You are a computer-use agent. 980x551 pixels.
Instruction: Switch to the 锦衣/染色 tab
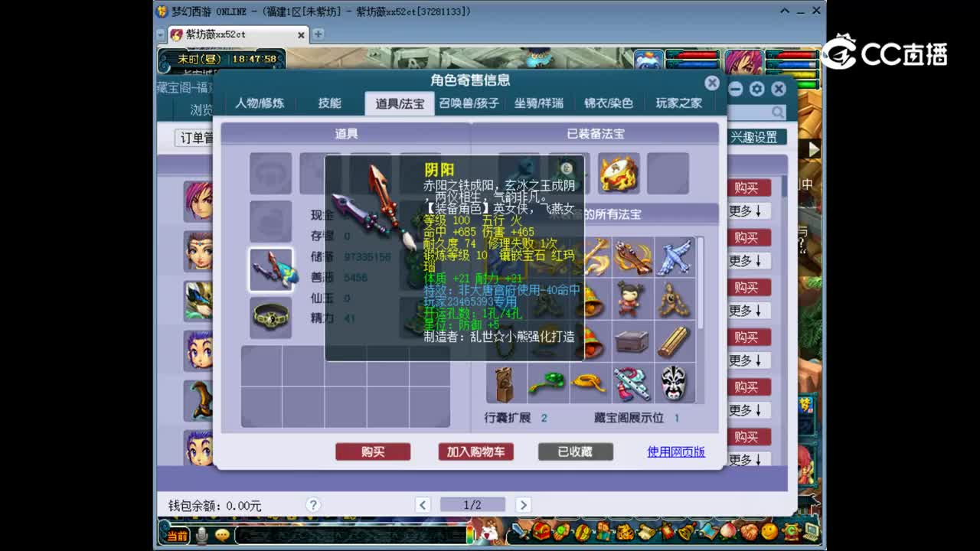coord(609,103)
